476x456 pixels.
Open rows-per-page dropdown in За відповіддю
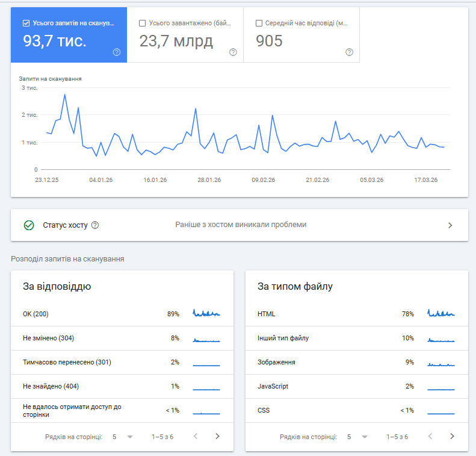123,437
